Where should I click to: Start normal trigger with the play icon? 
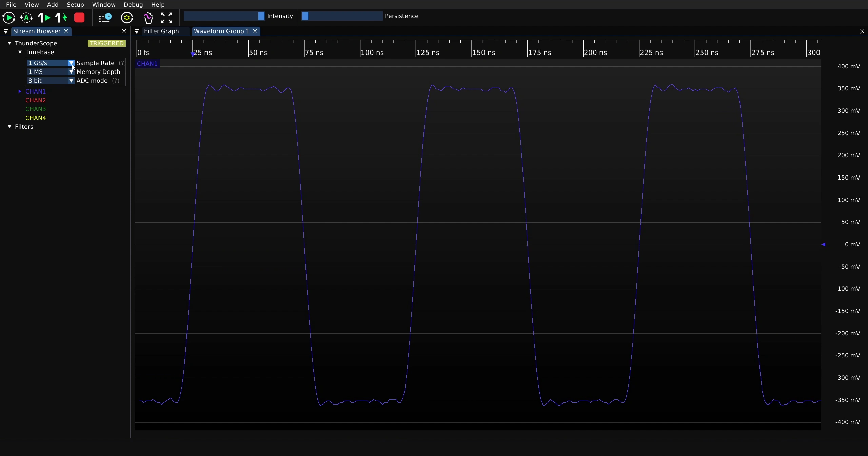point(9,18)
